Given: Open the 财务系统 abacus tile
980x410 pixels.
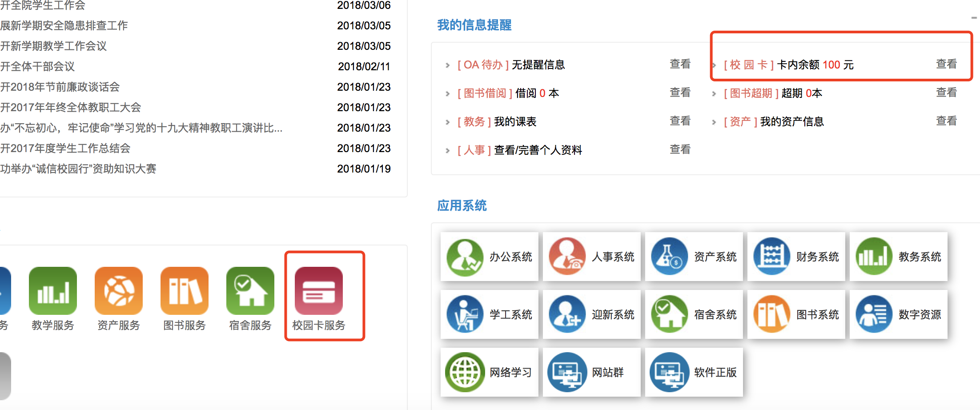Looking at the screenshot, I should [x=796, y=257].
